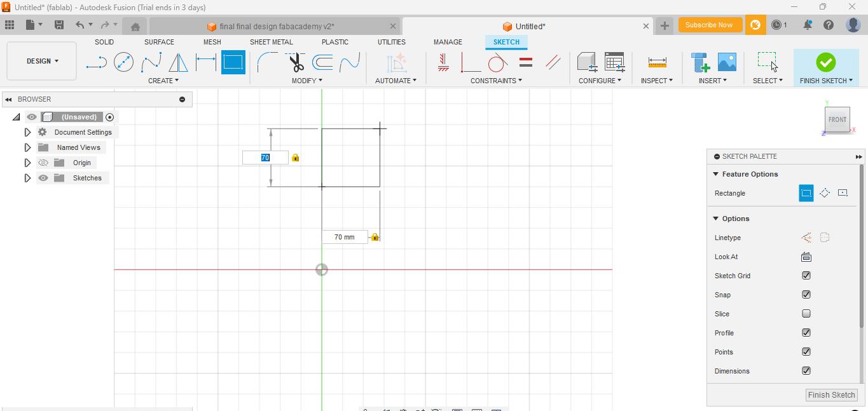The image size is (868, 411).
Task: Click the Look At icon
Action: [x=806, y=257]
